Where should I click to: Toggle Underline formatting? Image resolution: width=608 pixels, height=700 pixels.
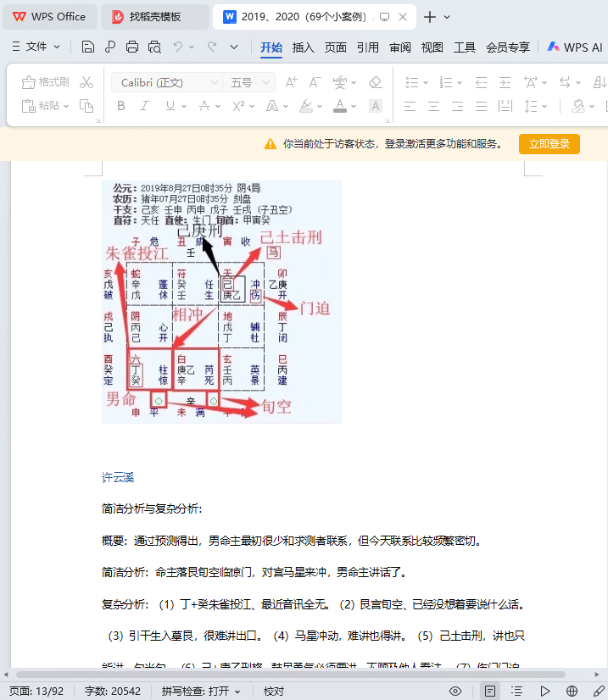click(170, 106)
